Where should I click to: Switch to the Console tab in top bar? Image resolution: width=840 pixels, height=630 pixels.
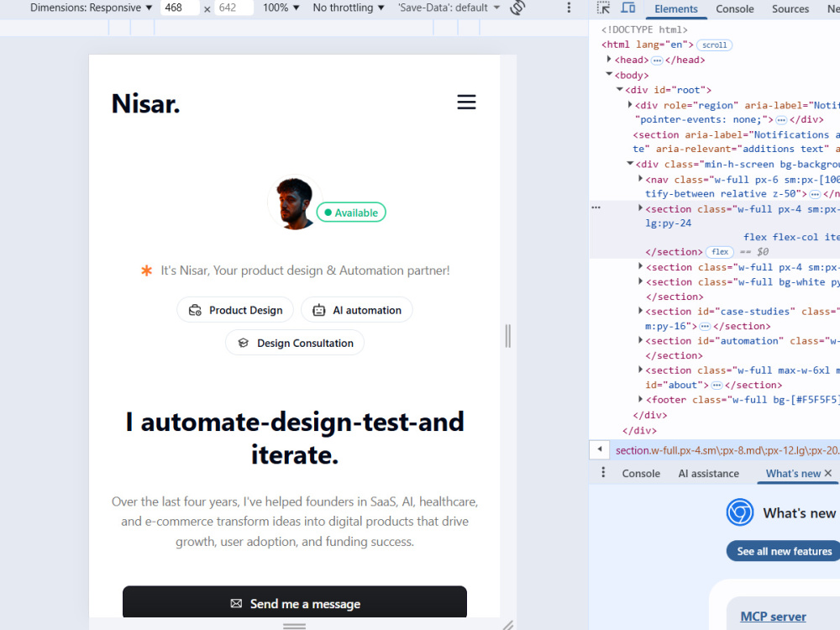pyautogui.click(x=734, y=8)
